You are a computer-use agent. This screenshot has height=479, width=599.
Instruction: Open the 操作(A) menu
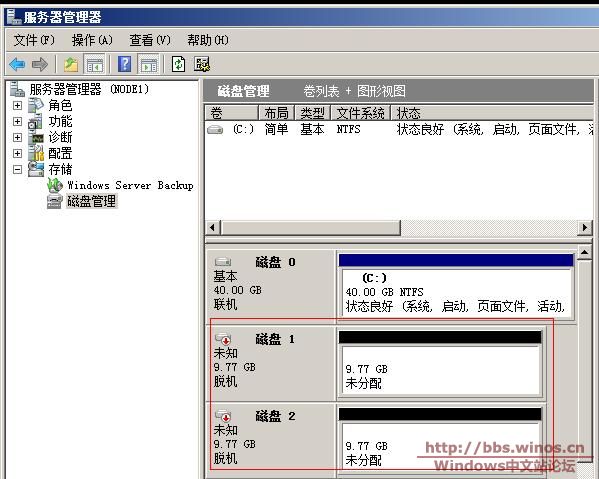click(x=92, y=40)
